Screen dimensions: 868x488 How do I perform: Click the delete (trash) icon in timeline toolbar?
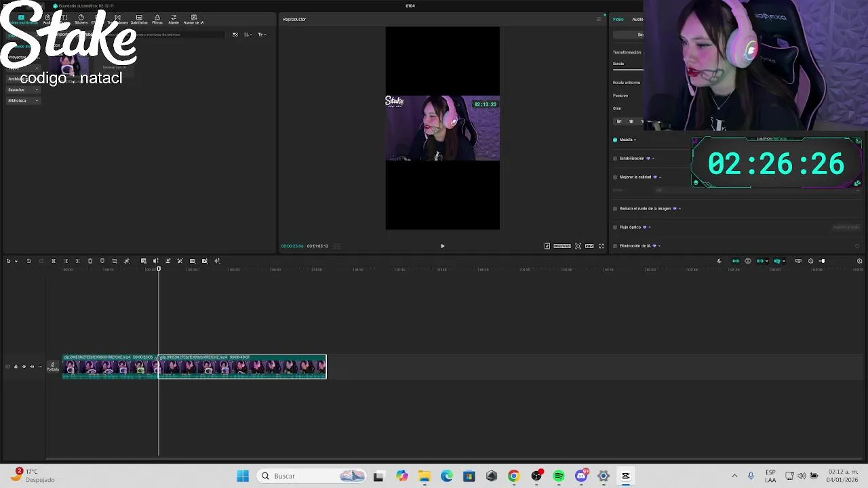90,261
